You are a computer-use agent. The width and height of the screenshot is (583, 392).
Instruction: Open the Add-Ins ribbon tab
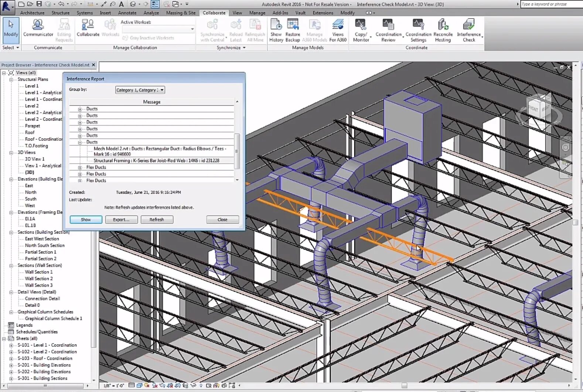click(280, 13)
